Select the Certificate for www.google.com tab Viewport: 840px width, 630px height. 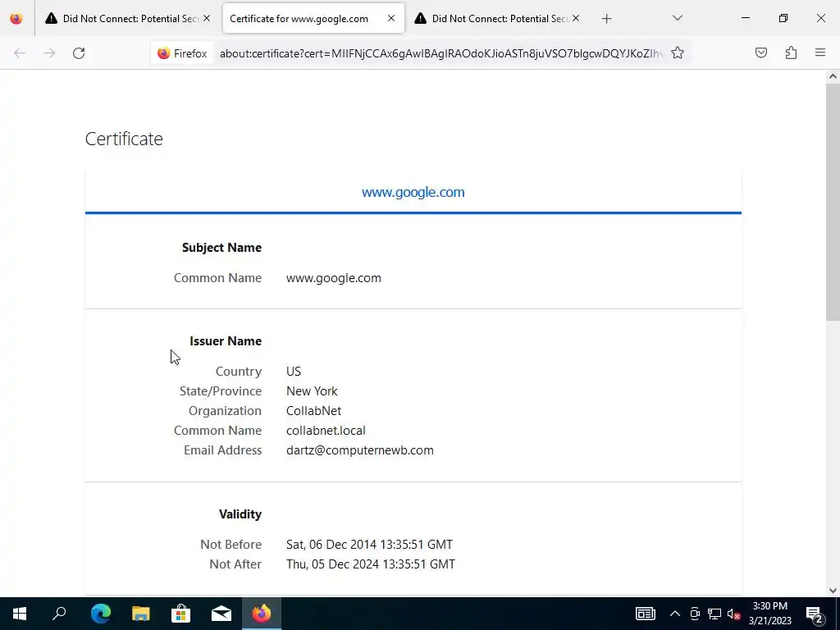(313, 18)
